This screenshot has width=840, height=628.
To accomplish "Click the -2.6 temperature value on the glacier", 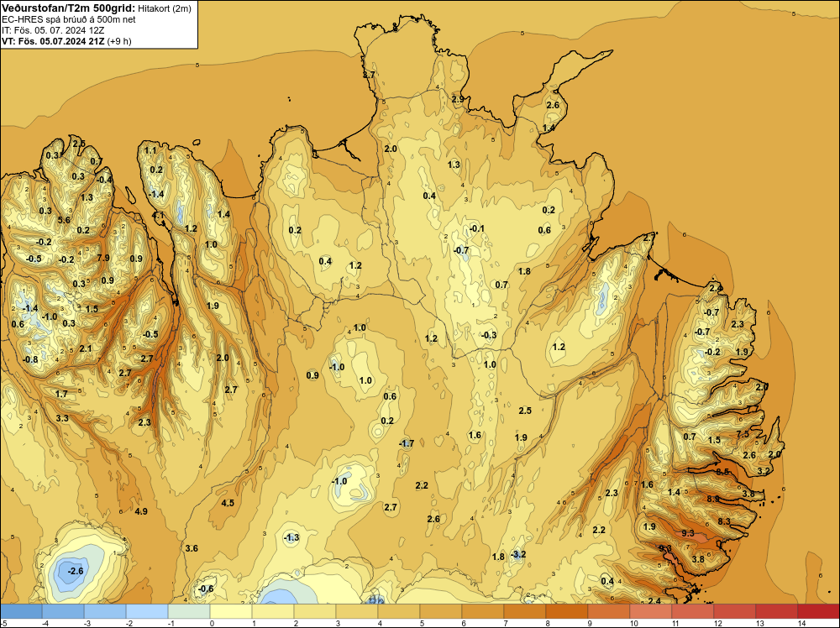I will point(76,571).
